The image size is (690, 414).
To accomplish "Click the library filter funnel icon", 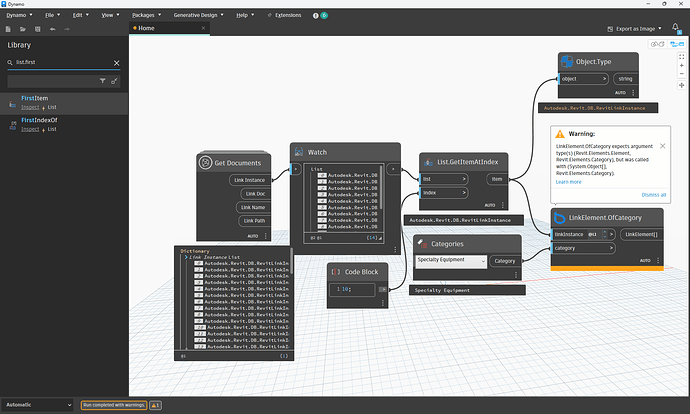I will coord(102,79).
